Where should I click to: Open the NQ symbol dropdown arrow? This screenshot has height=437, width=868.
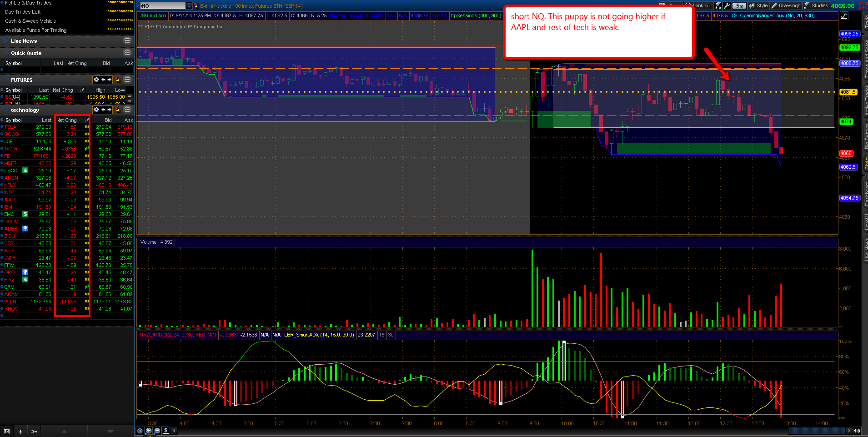coord(189,5)
